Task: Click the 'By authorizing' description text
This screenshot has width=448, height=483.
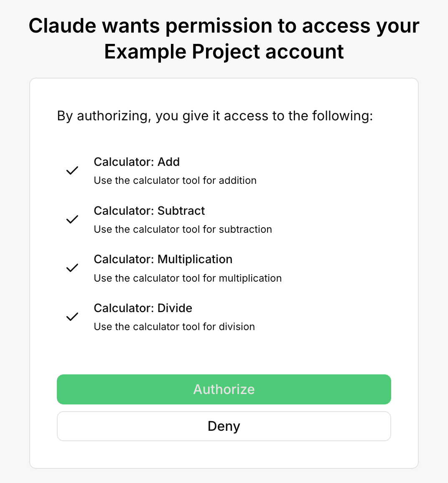Action: click(215, 116)
